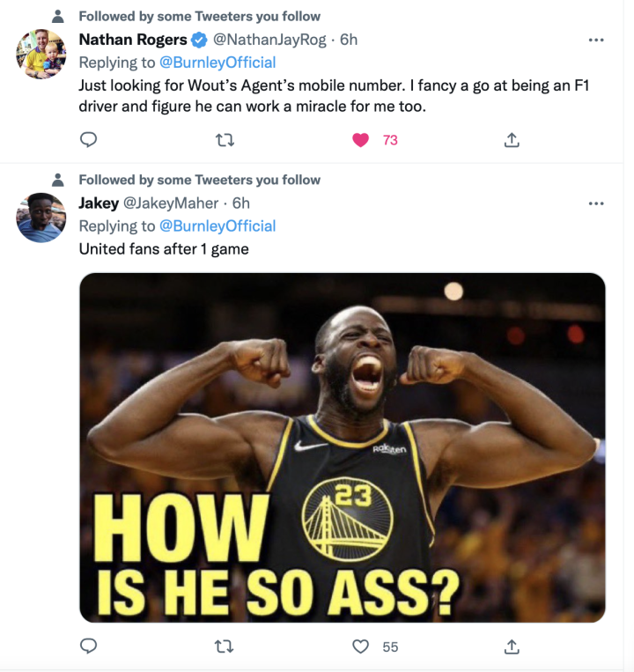
Task: Expand the "How is he so ass?" meme image
Action: (342, 447)
